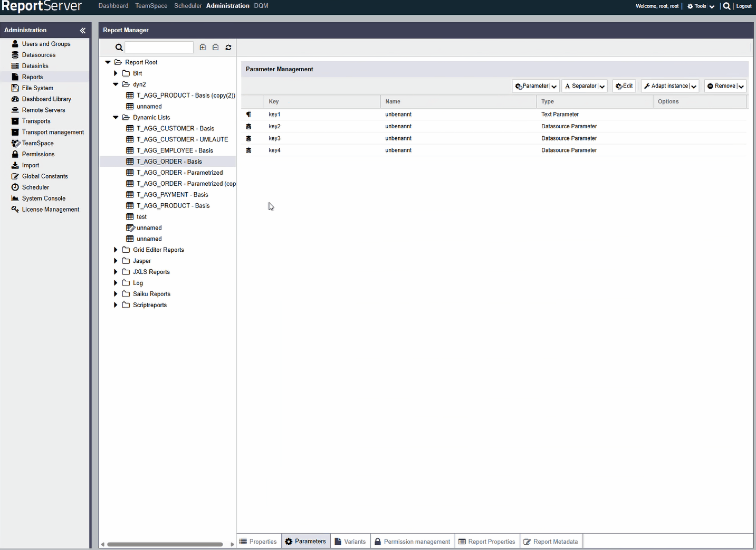Click the expand all tree icon

(x=203, y=48)
